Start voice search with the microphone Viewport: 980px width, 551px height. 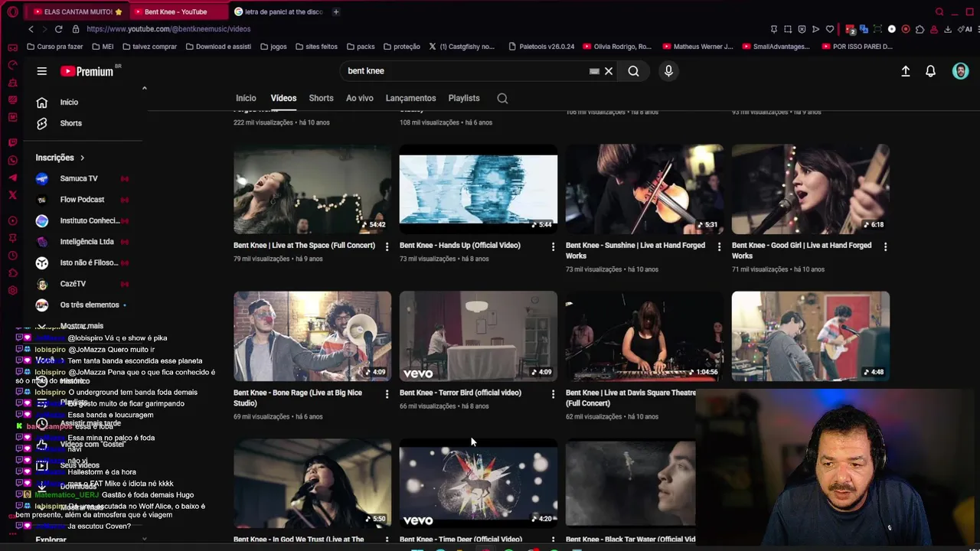point(668,71)
